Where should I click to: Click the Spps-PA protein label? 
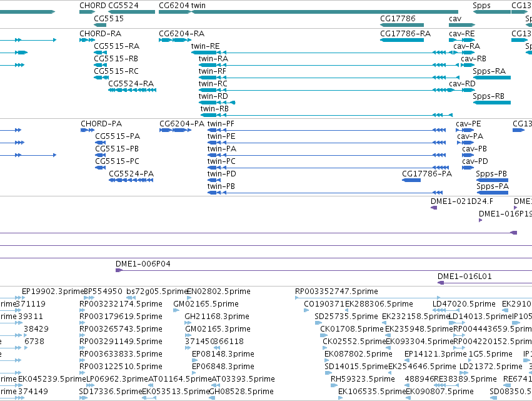[x=493, y=186]
